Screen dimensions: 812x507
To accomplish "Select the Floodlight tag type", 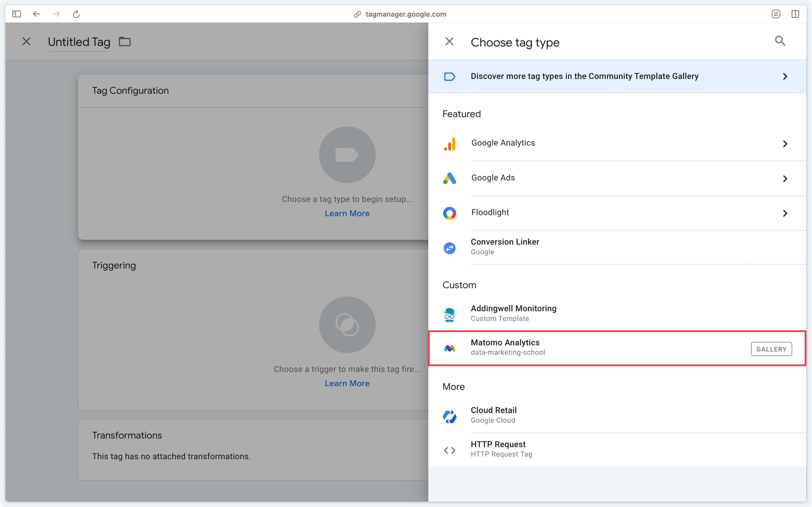I will 617,213.
